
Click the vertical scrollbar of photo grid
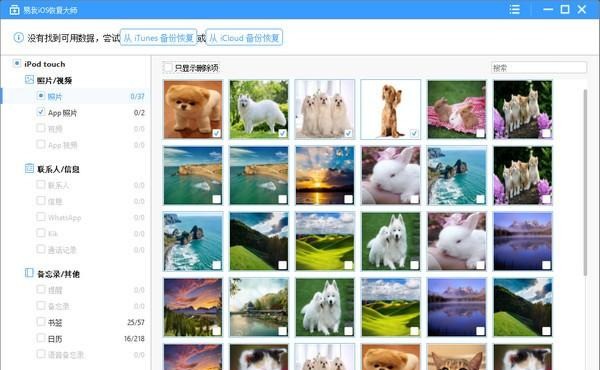[585, 182]
